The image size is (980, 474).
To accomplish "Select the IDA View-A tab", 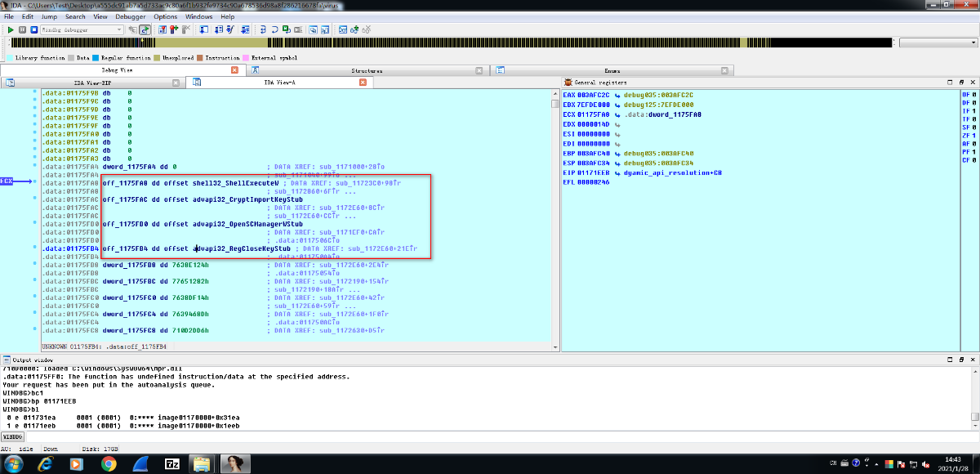I will pyautogui.click(x=280, y=83).
